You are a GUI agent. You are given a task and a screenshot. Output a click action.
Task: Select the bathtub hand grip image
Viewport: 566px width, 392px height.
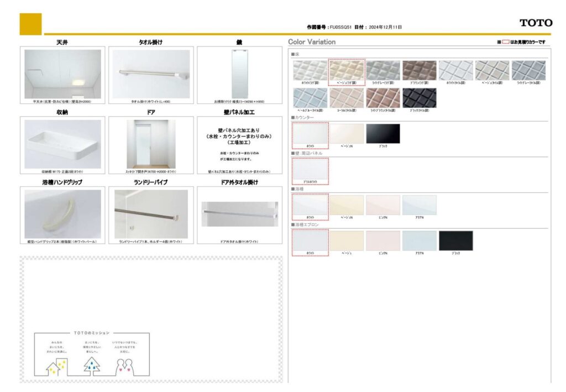[x=62, y=213]
